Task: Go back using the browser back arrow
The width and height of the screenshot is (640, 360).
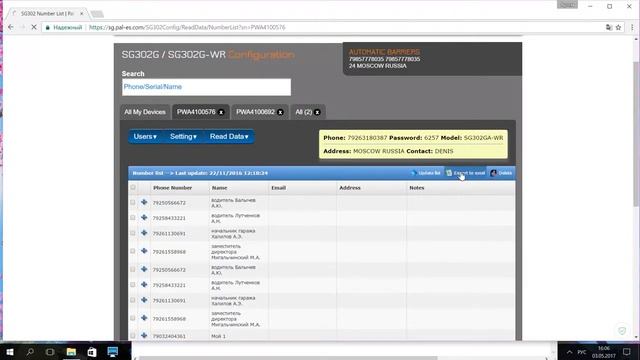Action: (11, 27)
